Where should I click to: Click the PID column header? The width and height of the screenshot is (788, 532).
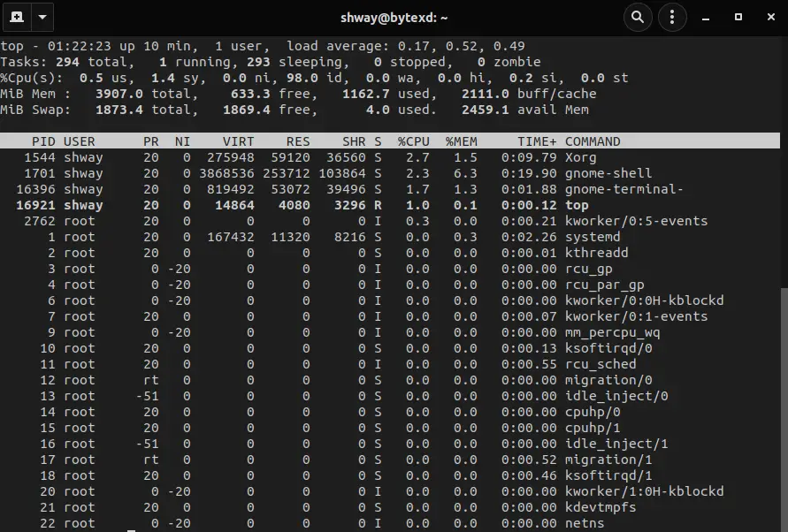43,141
